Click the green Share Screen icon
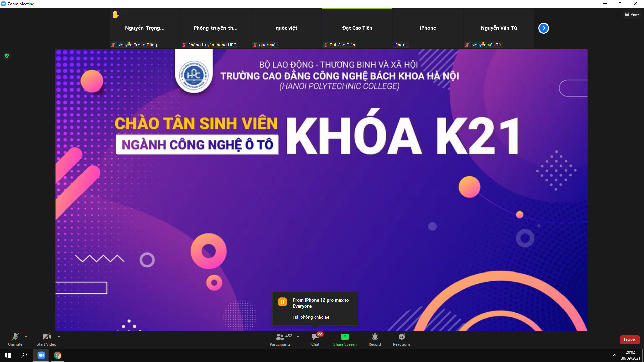 coord(345,337)
